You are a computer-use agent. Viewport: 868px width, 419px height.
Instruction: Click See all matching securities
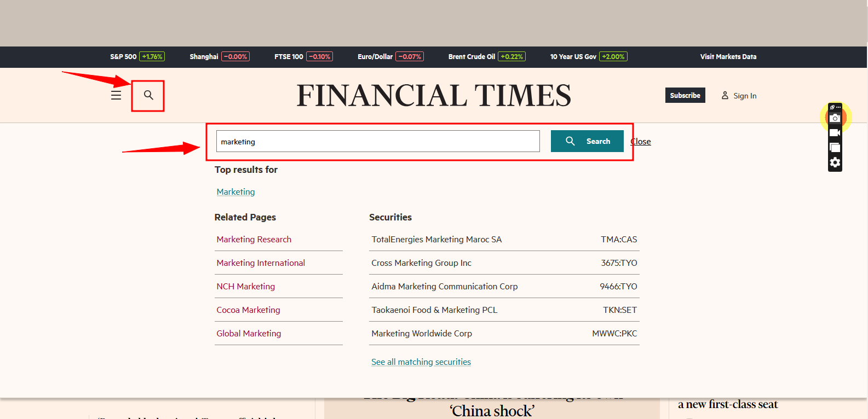pyautogui.click(x=421, y=362)
